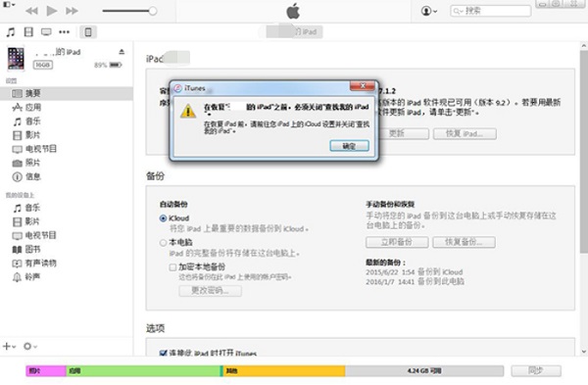Screen dimensions: 588x385
Task: Click the play button
Action: point(52,11)
